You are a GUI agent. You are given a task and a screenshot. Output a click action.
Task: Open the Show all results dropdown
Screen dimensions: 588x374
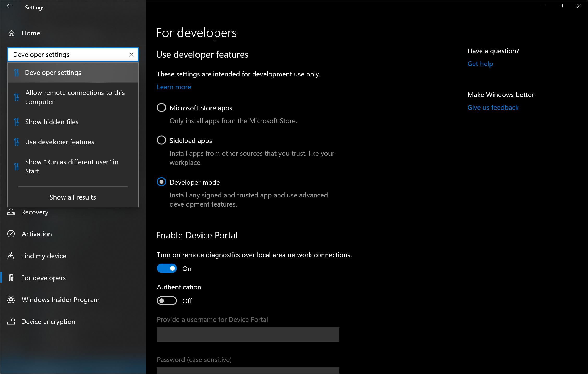72,197
